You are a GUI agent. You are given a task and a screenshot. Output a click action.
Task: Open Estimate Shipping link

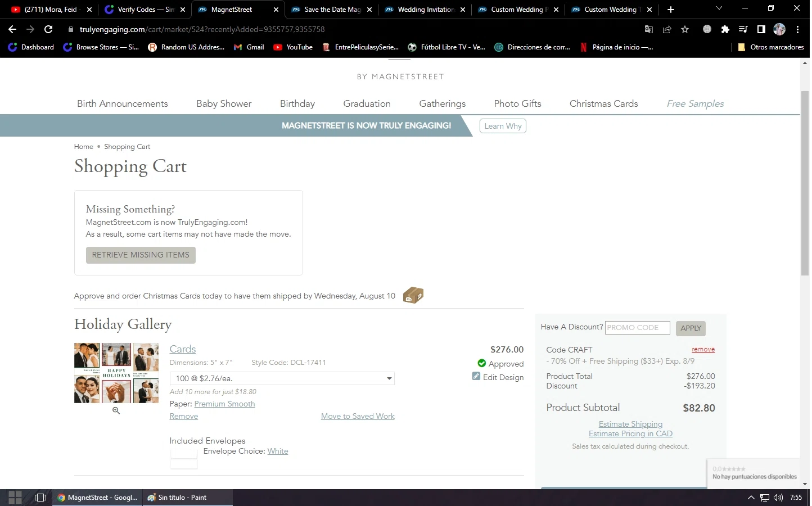pyautogui.click(x=630, y=424)
